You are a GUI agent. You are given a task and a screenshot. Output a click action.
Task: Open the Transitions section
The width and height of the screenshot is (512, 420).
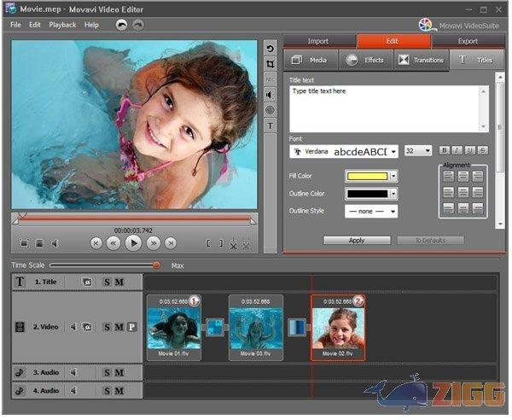pos(422,60)
